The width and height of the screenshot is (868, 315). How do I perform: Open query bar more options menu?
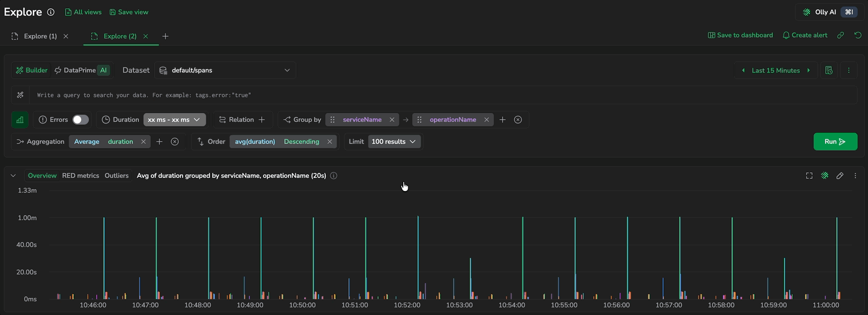pyautogui.click(x=849, y=70)
